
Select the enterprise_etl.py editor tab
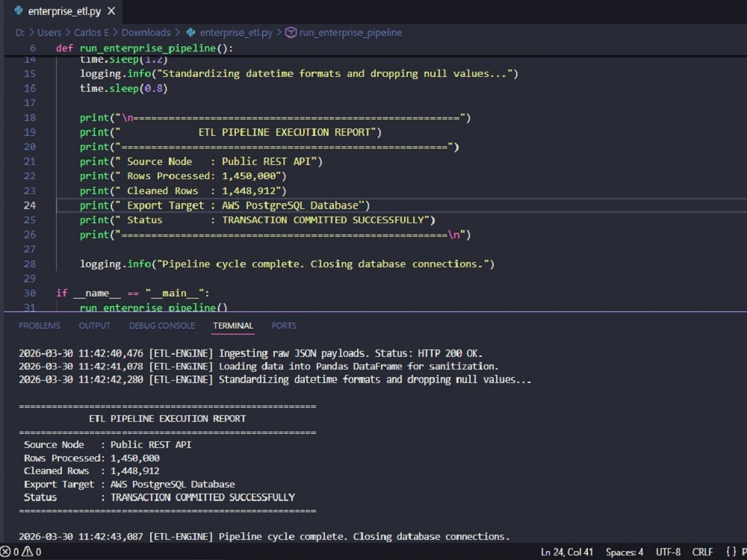pos(63,11)
